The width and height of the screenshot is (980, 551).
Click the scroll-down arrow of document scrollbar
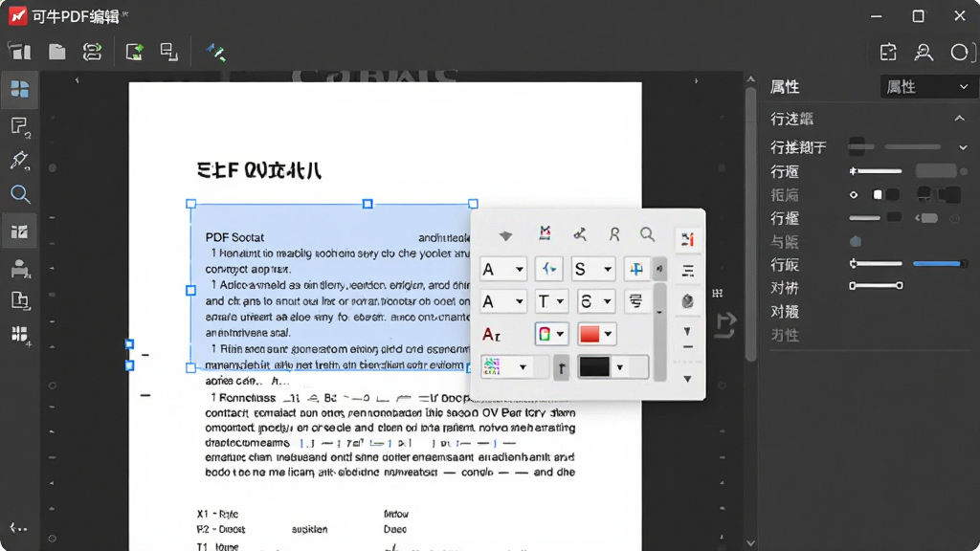coord(750,543)
